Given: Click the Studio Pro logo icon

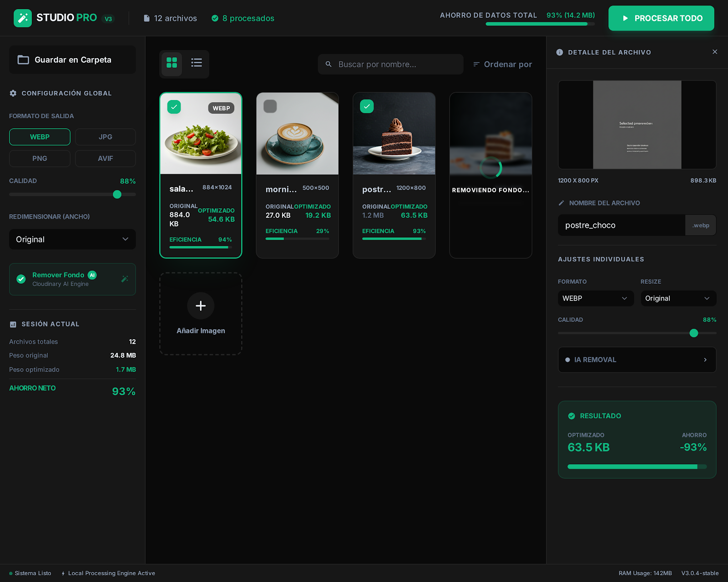Looking at the screenshot, I should coord(23,18).
